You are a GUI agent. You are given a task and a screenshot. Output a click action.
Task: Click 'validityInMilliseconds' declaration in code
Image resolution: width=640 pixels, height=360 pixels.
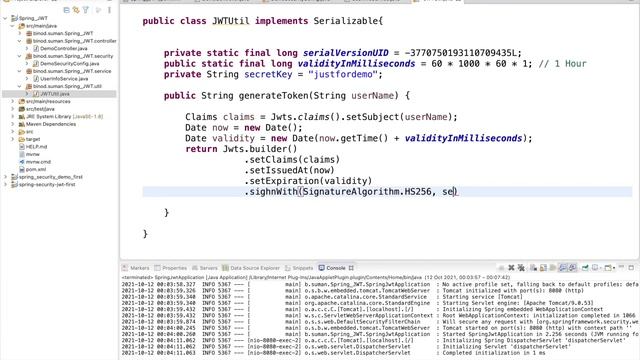tap(356, 64)
